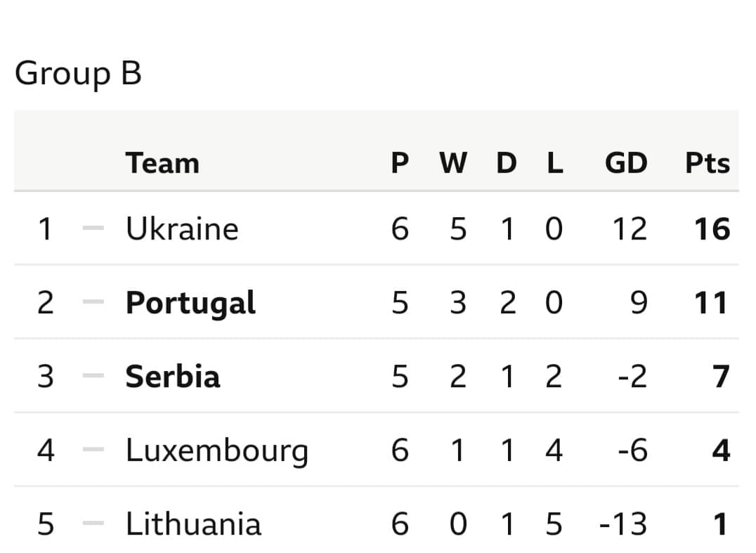The height and width of the screenshot is (553, 756).
Task: Click the W wins column header
Action: pyautogui.click(x=453, y=163)
